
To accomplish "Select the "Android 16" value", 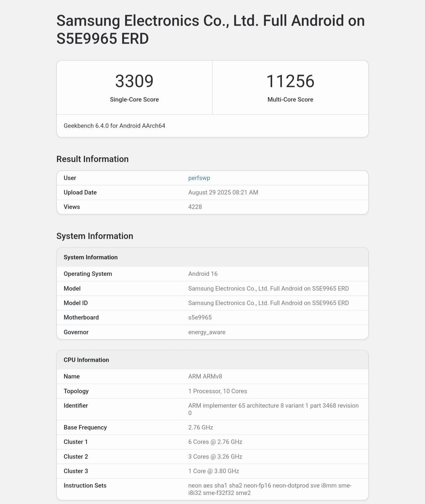I will tap(203, 274).
